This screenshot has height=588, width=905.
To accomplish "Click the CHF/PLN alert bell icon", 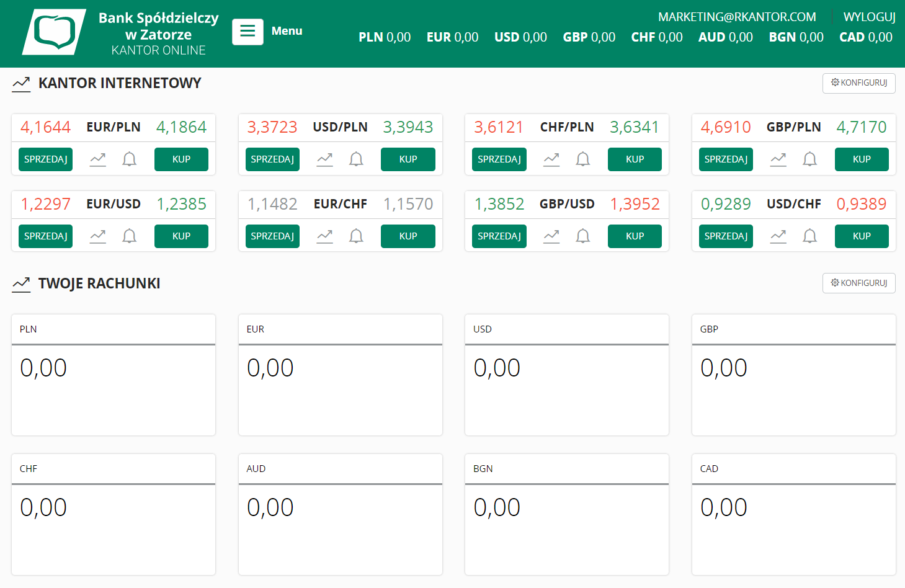I will pos(582,159).
